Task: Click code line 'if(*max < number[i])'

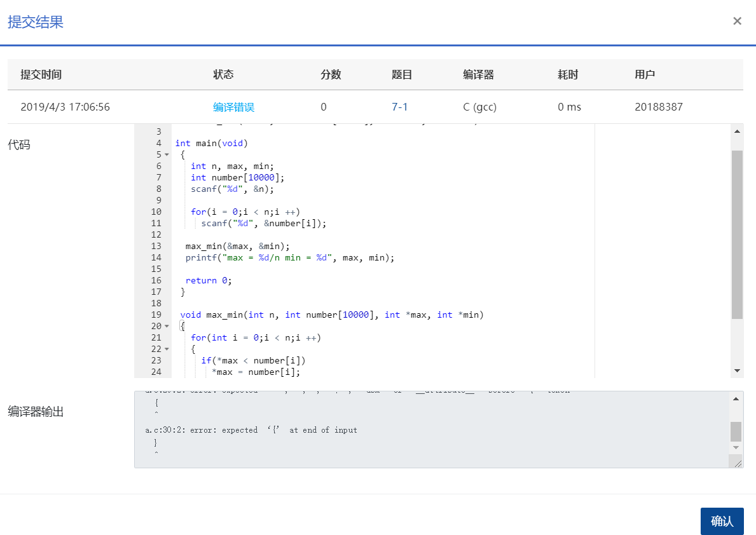Action: click(253, 360)
